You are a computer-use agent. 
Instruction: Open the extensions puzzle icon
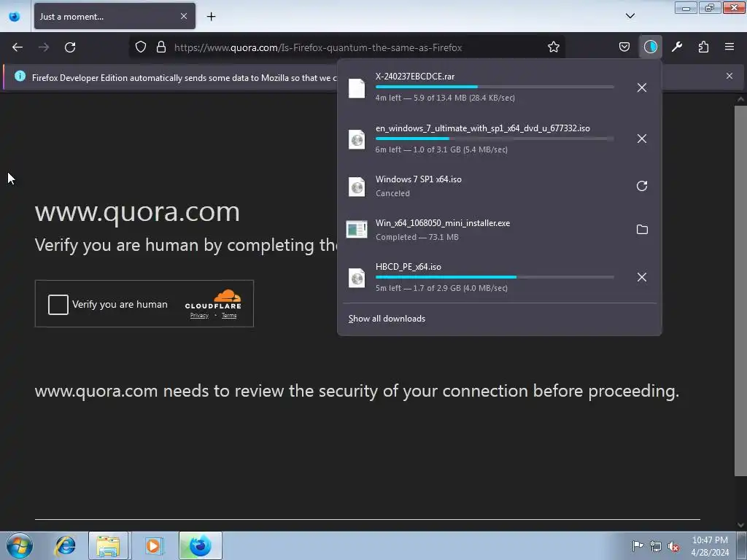[703, 47]
